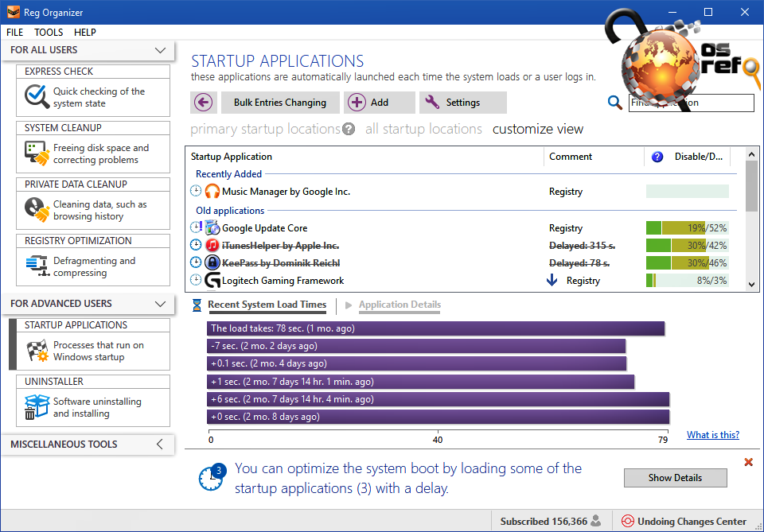The image size is (764, 532).
Task: Open the HELP menu
Action: click(x=85, y=32)
